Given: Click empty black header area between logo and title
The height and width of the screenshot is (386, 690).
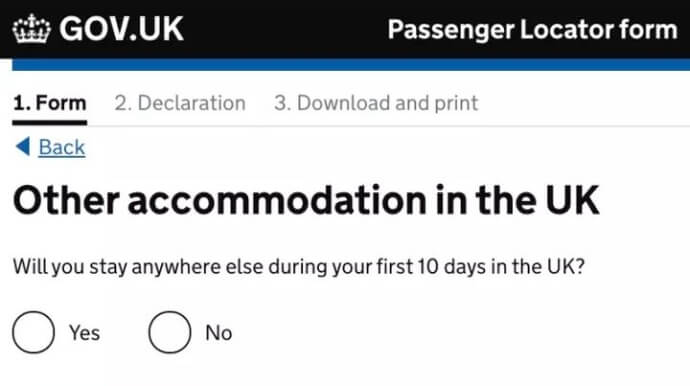Looking at the screenshot, I should pyautogui.click(x=285, y=29).
